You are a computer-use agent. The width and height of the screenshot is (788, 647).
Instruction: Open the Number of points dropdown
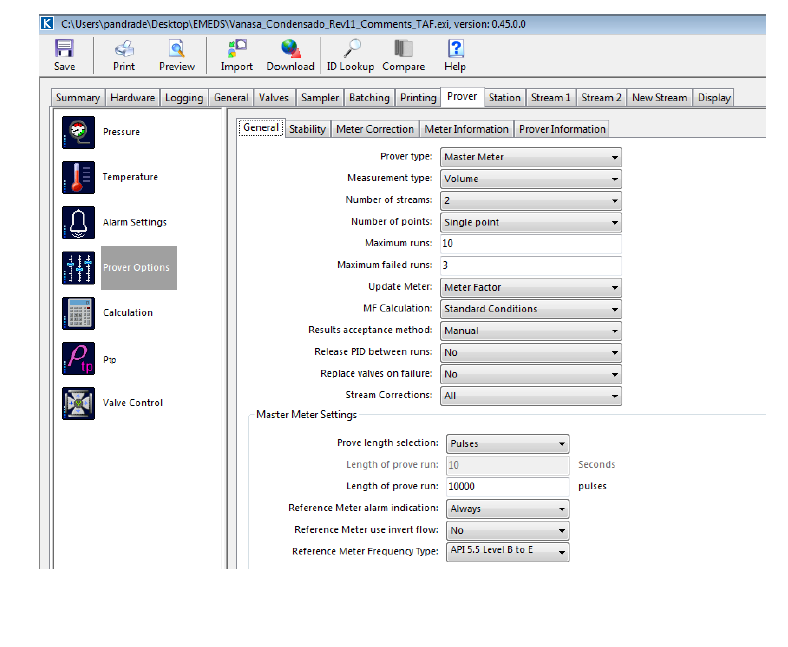(531, 222)
